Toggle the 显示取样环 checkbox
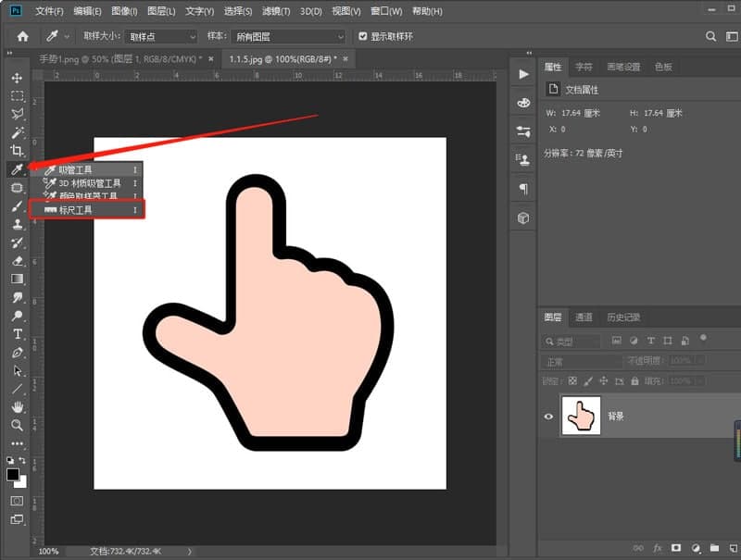 (x=363, y=36)
